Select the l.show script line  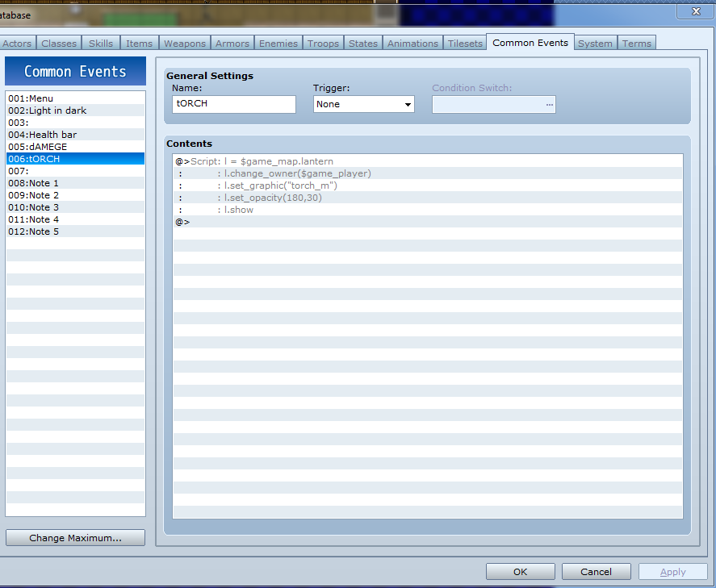pyautogui.click(x=427, y=210)
